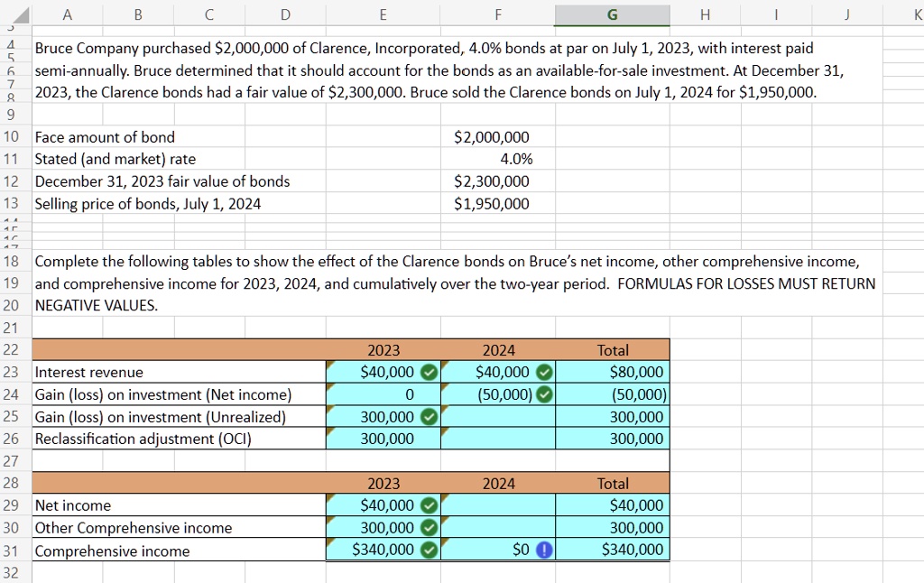The width and height of the screenshot is (924, 583).
Task: Select the 4.0% stated rate cell
Action: (497, 159)
